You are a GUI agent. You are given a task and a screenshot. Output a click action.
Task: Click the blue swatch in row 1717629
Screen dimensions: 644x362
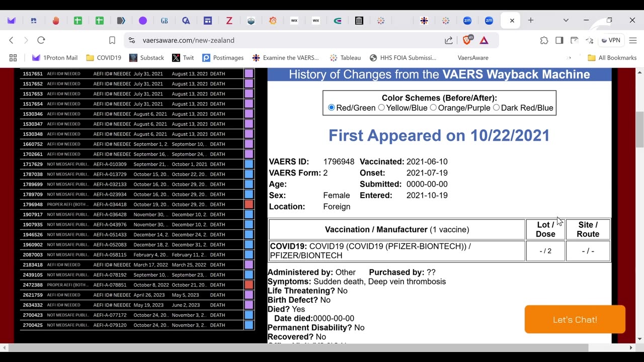pos(249,164)
